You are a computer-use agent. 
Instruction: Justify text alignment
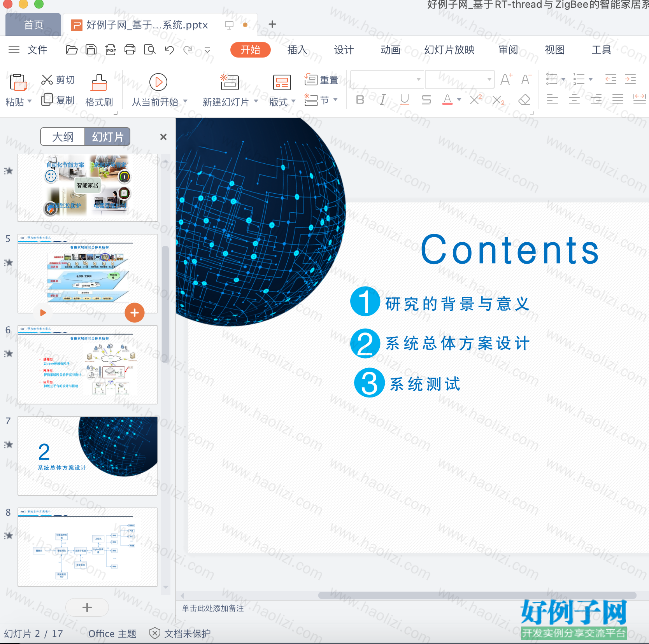[x=618, y=100]
